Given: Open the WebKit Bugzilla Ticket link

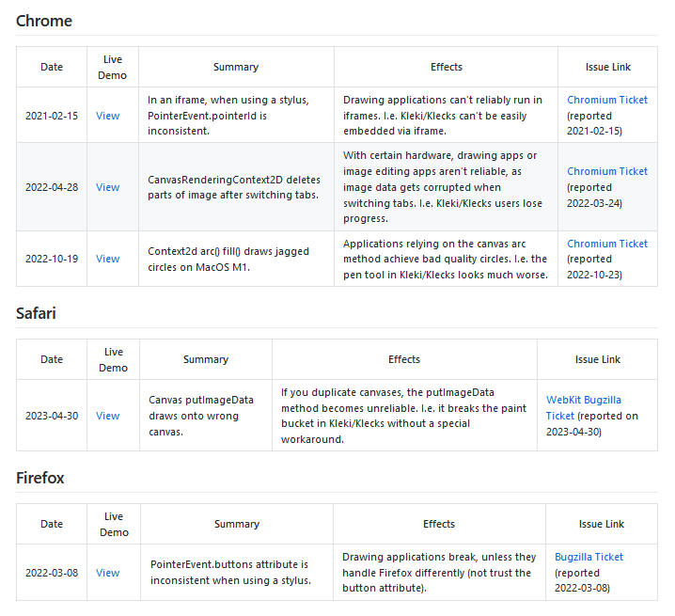Looking at the screenshot, I should (x=583, y=407).
